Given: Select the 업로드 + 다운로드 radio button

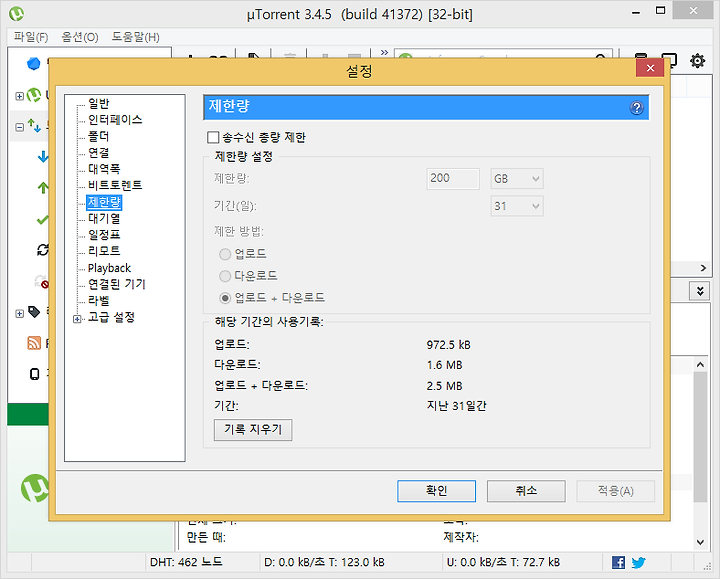Looking at the screenshot, I should [x=225, y=298].
